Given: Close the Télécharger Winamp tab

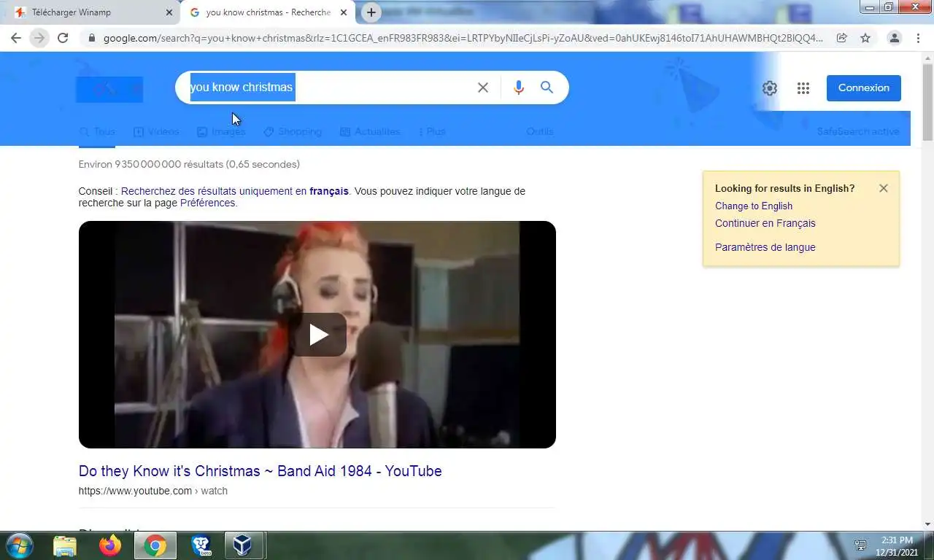Looking at the screenshot, I should coord(169,12).
